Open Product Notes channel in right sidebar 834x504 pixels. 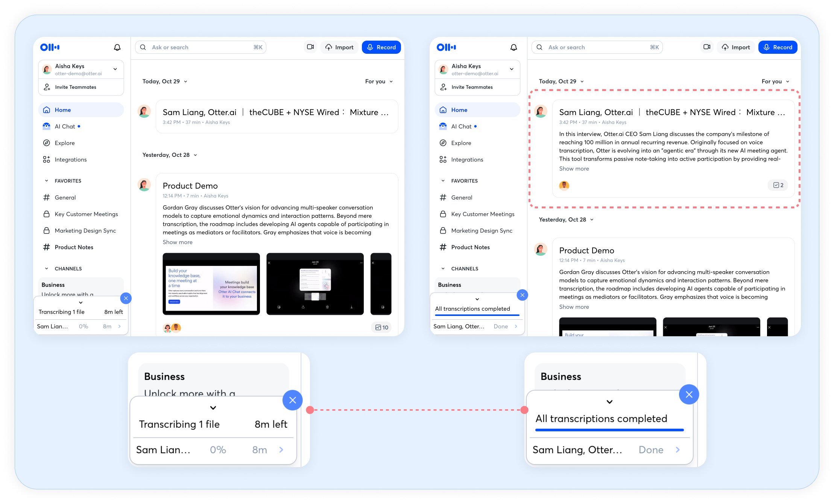[x=477, y=247]
